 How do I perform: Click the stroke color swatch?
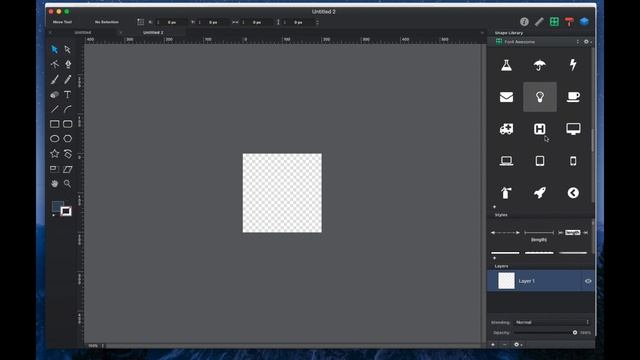tap(66, 211)
